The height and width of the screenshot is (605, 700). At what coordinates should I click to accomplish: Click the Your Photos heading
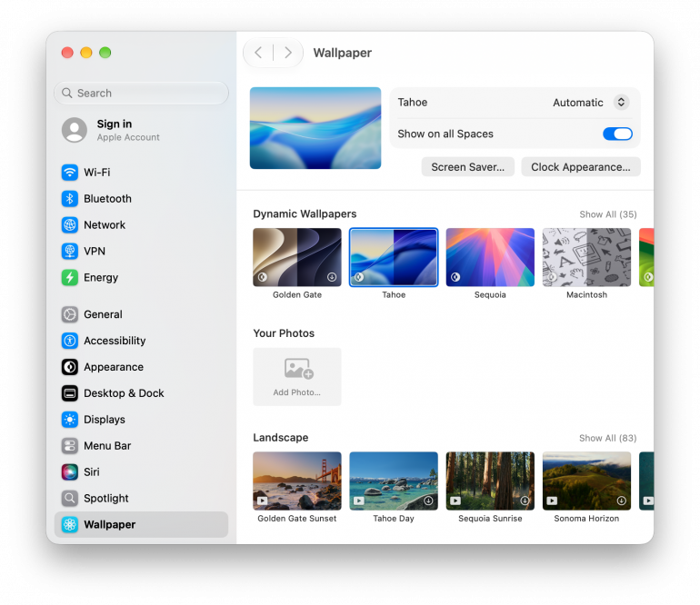coord(284,333)
